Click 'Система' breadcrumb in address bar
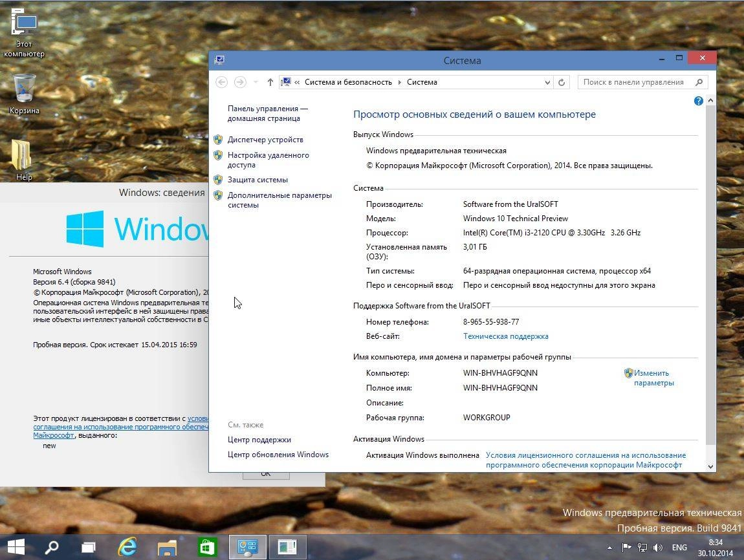The image size is (744, 560). tap(422, 82)
